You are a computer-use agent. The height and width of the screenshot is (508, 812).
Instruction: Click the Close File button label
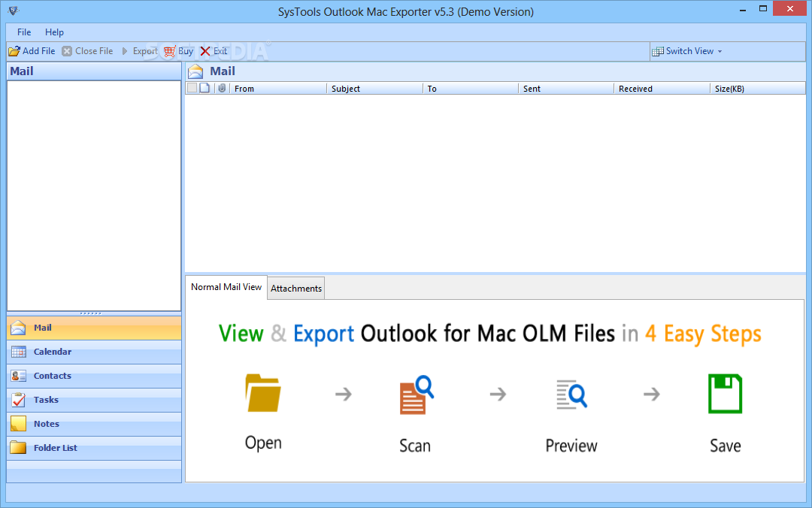pyautogui.click(x=94, y=51)
